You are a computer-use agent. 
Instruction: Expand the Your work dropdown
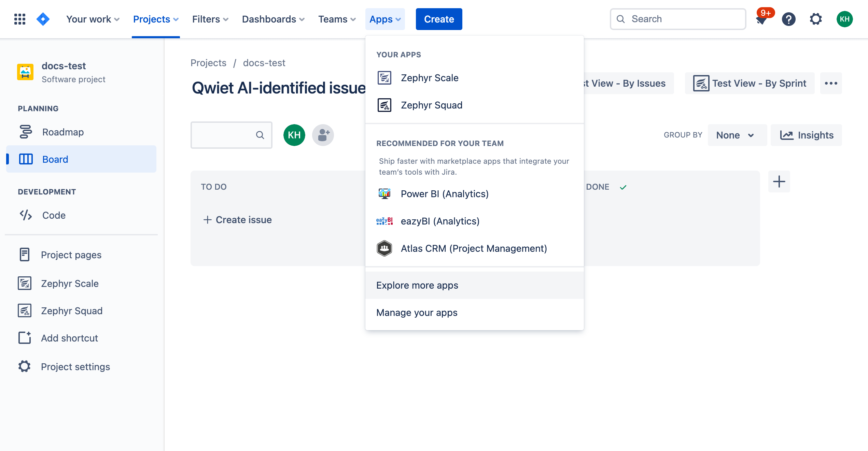93,19
